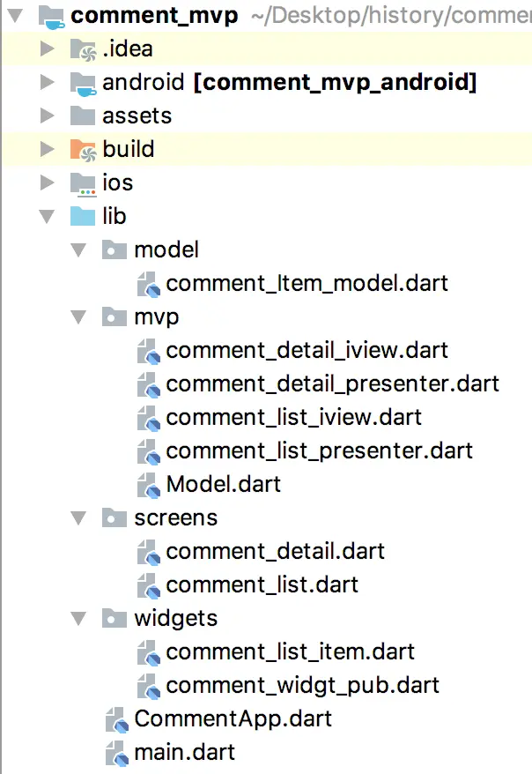Click the Dart file icon beside CommentApp.dart
This screenshot has width=532, height=774.
[117, 719]
